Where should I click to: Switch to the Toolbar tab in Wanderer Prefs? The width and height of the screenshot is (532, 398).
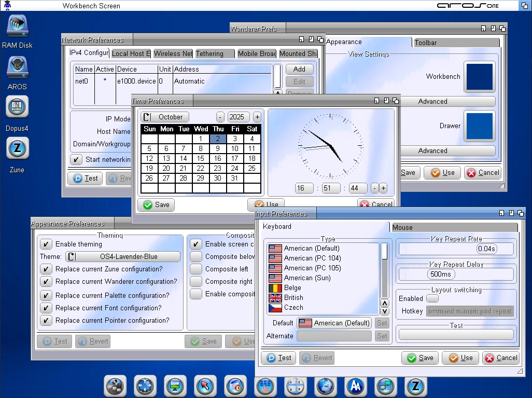pos(456,43)
